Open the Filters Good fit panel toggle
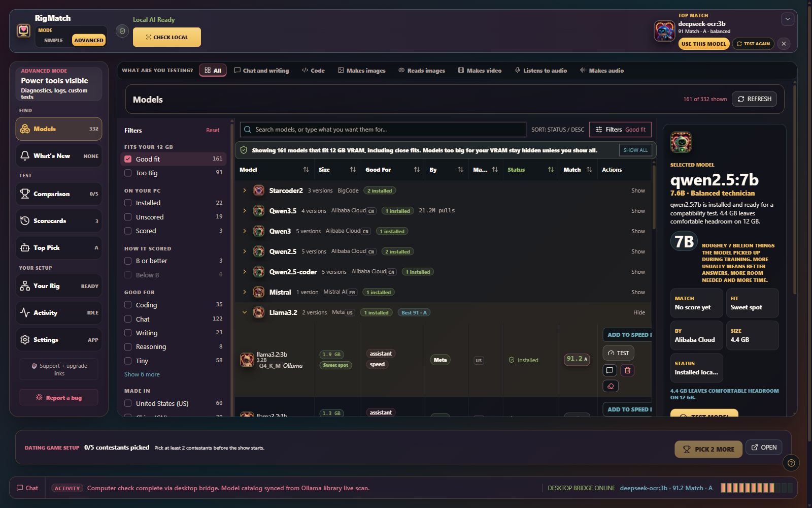This screenshot has height=508, width=812. 620,130
